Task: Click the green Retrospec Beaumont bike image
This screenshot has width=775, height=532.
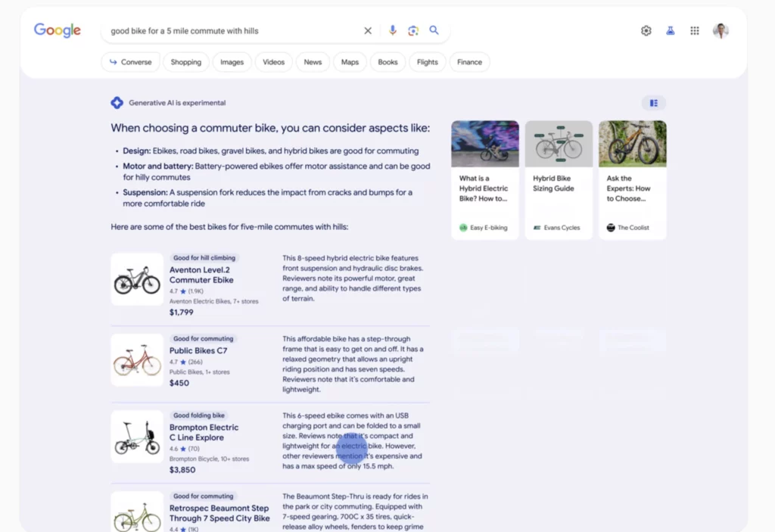Action: point(137,512)
